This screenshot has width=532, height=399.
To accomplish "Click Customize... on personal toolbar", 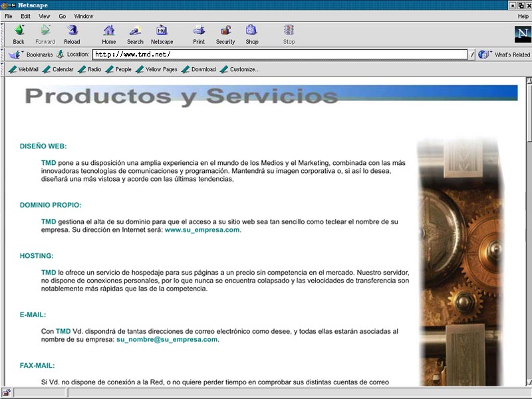I will pyautogui.click(x=239, y=69).
